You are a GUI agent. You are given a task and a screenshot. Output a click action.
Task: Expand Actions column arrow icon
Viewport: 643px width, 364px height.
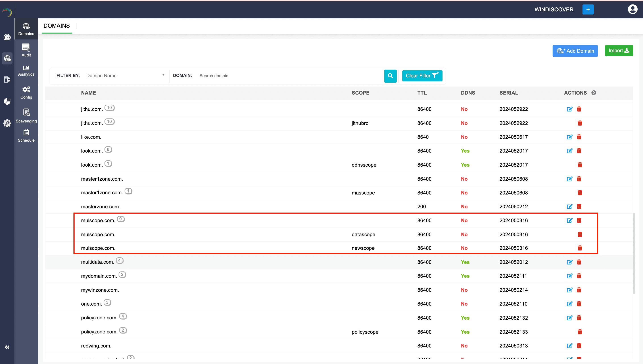(593, 93)
